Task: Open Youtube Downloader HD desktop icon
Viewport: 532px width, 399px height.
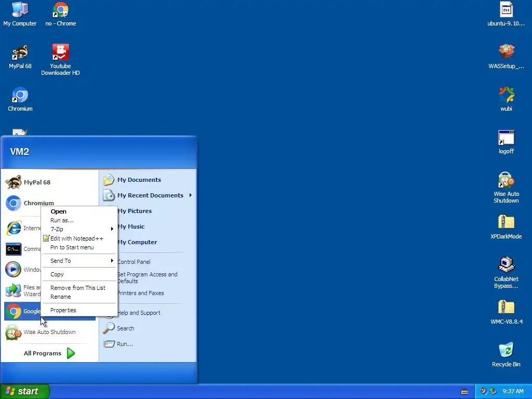Action: tap(60, 60)
